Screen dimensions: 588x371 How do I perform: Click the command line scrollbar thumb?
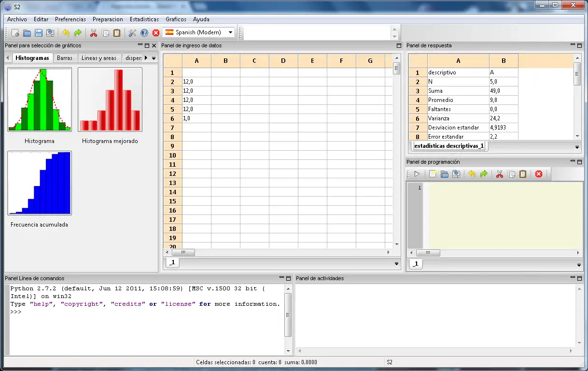pyautogui.click(x=288, y=315)
